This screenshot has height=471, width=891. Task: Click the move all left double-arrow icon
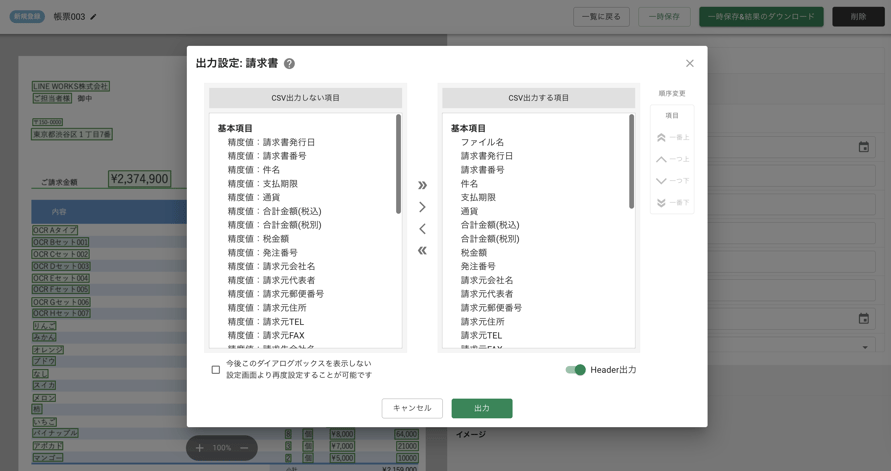[422, 251]
